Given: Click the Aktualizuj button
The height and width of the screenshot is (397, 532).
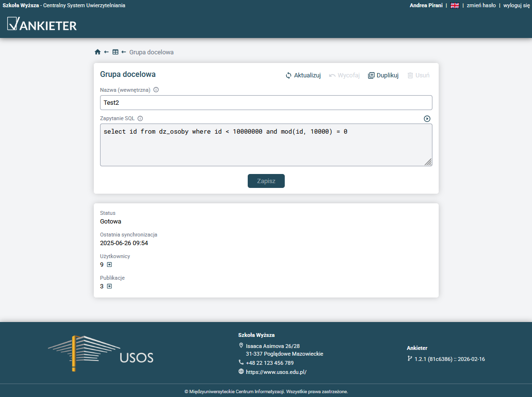Looking at the screenshot, I should 303,75.
